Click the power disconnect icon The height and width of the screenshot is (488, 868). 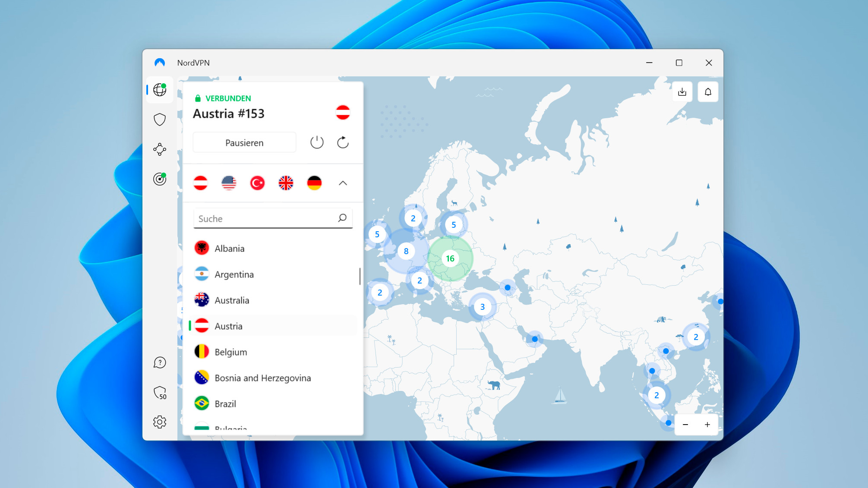[317, 142]
